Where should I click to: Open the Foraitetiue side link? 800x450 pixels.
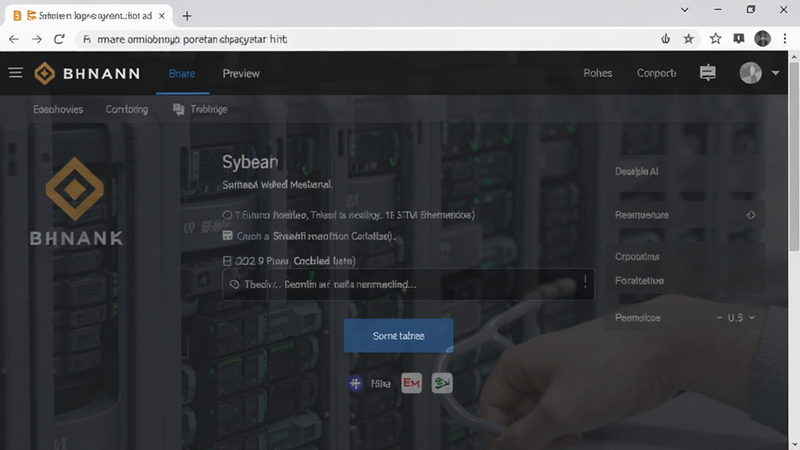pyautogui.click(x=639, y=281)
